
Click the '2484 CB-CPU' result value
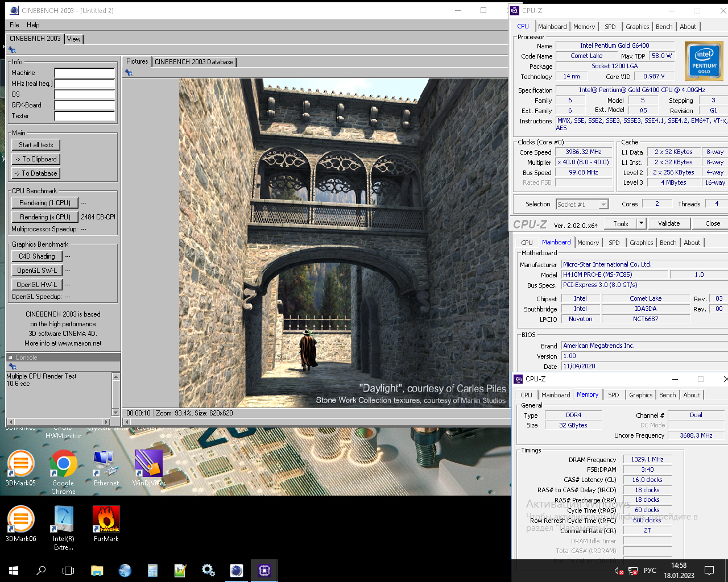(98, 217)
